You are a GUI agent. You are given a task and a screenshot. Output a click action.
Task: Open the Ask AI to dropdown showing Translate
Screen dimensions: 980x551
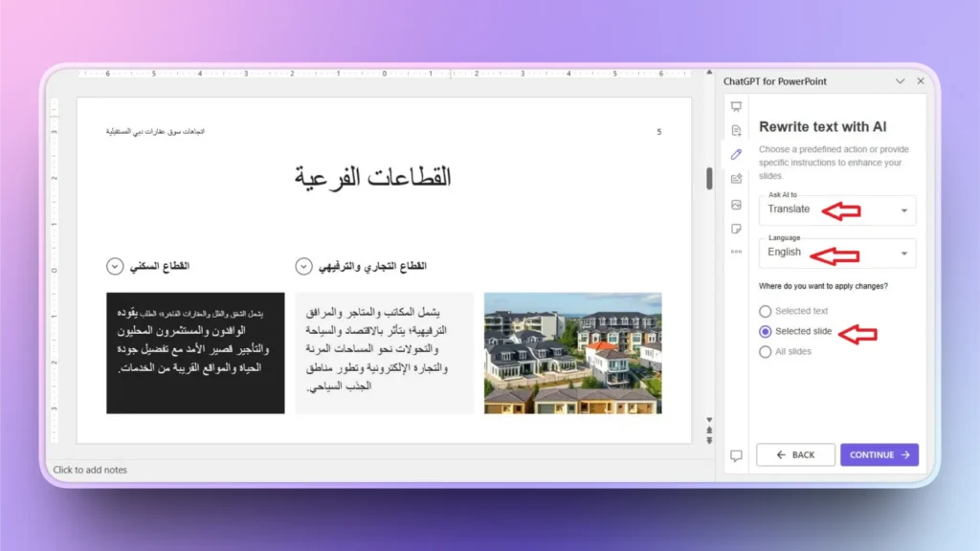(836, 209)
